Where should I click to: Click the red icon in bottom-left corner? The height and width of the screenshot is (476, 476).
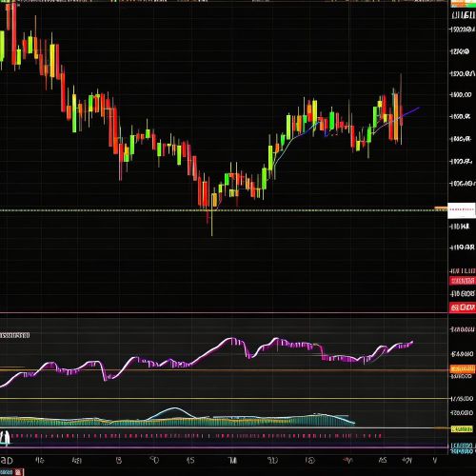click(x=18, y=472)
